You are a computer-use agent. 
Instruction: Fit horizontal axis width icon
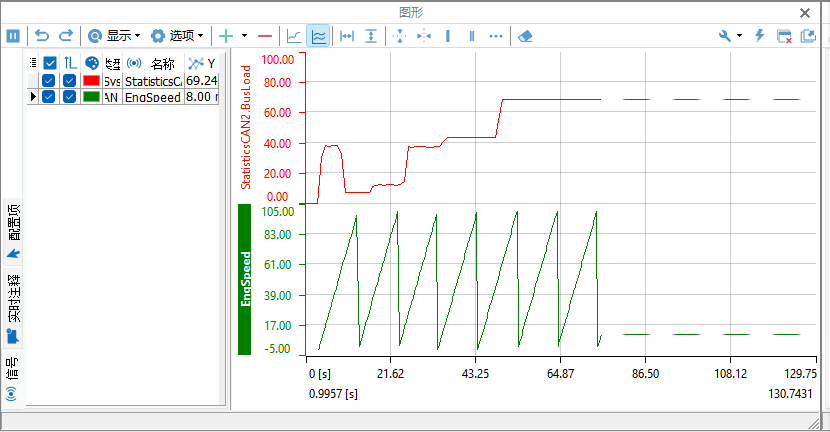(x=347, y=35)
